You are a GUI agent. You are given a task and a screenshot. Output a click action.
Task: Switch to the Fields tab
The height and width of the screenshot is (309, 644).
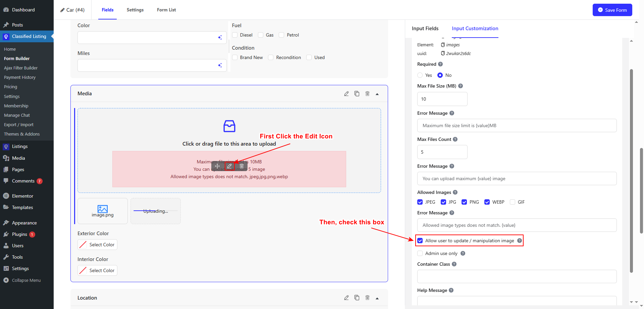point(108,10)
